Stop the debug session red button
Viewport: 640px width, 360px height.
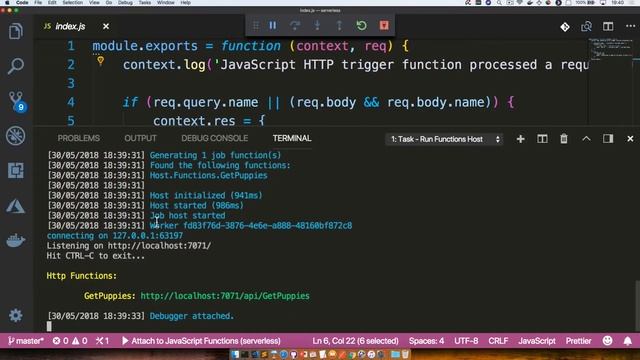(x=384, y=26)
